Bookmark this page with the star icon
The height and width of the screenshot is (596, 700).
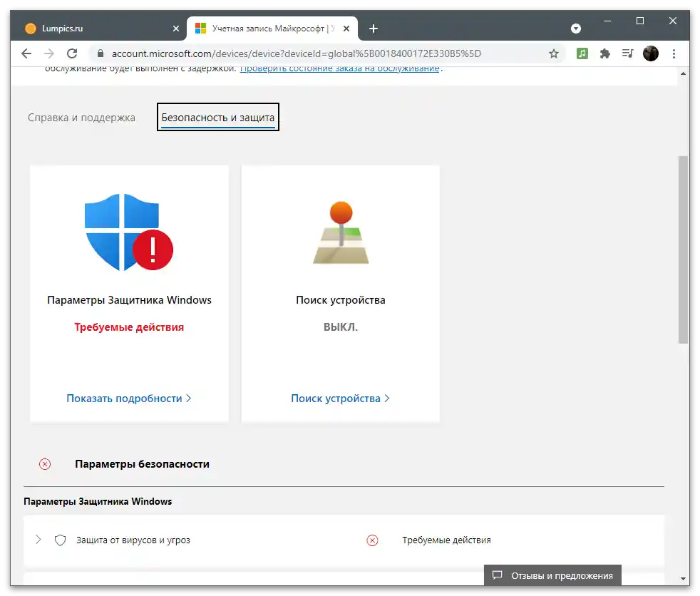(x=554, y=53)
